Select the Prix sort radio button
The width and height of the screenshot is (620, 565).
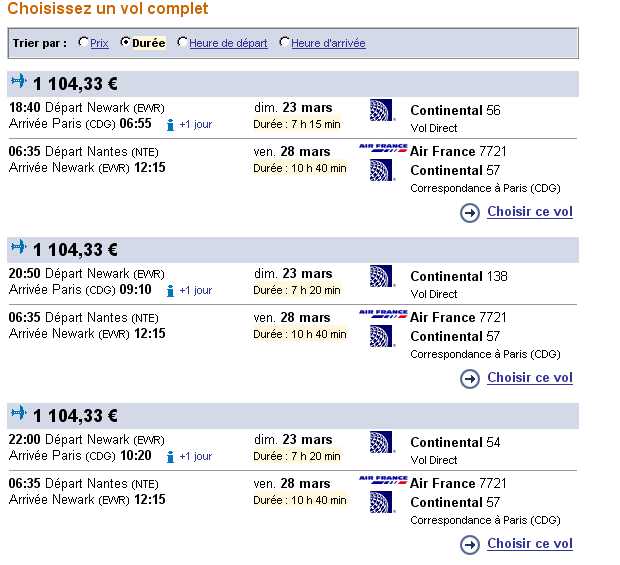(83, 43)
